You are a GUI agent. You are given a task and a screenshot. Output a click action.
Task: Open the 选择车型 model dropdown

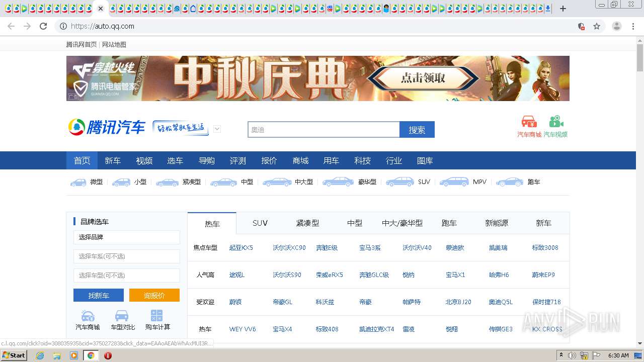pyautogui.click(x=127, y=276)
